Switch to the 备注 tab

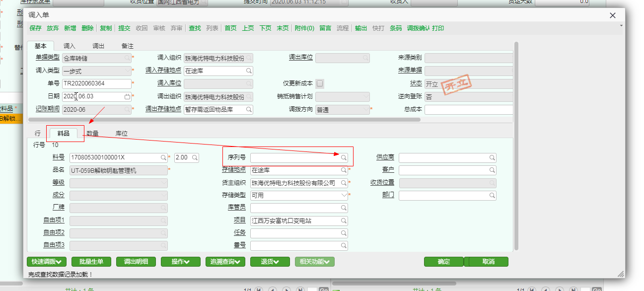128,46
